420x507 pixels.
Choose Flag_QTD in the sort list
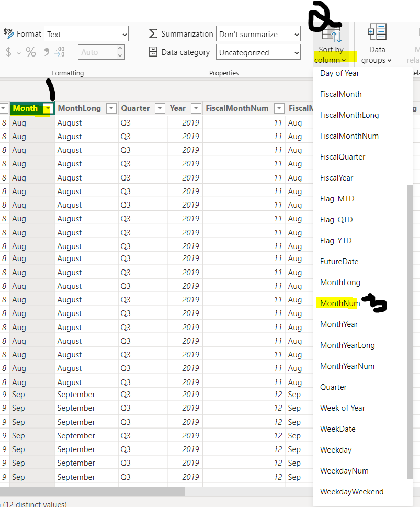336,220
